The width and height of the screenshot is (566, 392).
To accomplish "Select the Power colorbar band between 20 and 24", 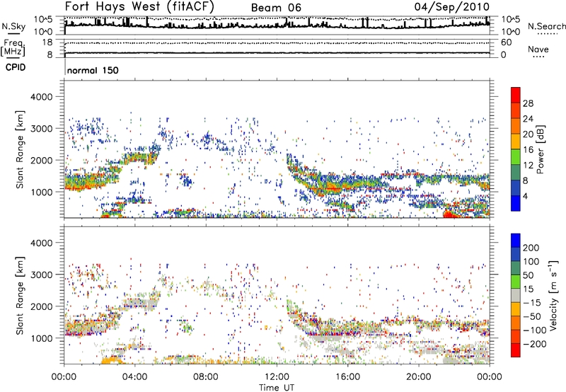I will 516,126.
